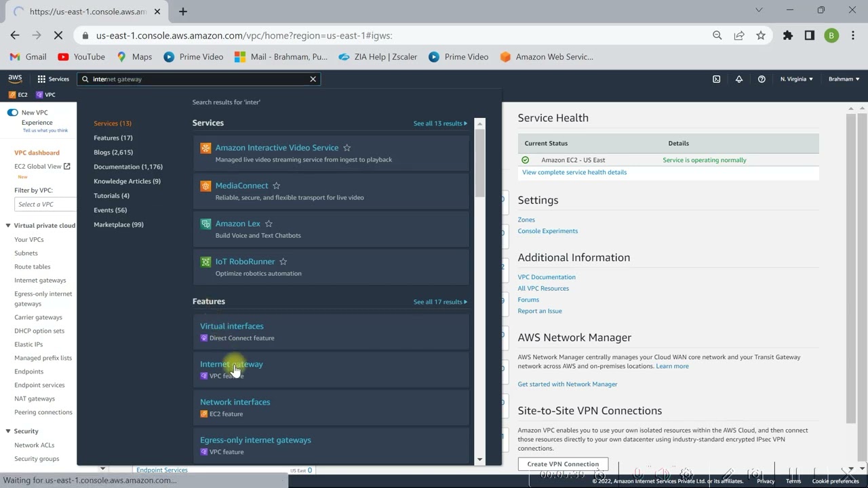Filter results by Features (17)
The height and width of the screenshot is (488, 868).
[113, 138]
